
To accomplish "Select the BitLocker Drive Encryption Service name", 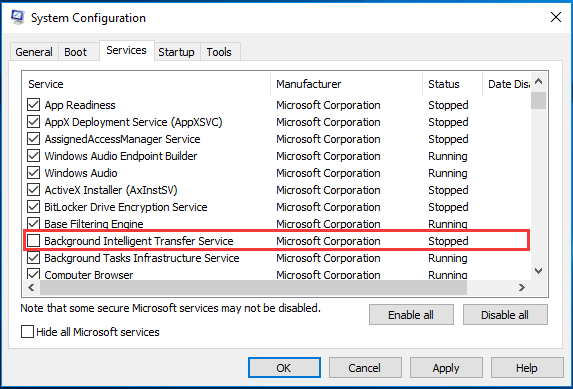I will click(126, 207).
